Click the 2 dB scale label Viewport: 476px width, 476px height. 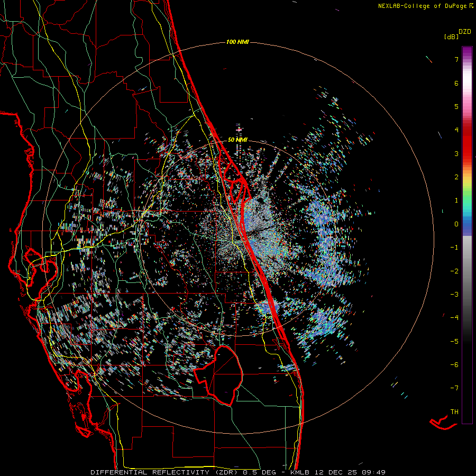point(456,177)
